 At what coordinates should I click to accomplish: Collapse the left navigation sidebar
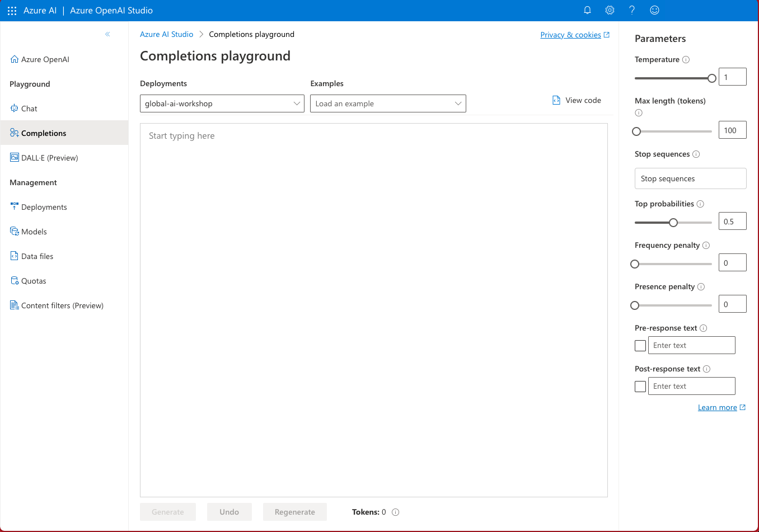[x=107, y=34]
